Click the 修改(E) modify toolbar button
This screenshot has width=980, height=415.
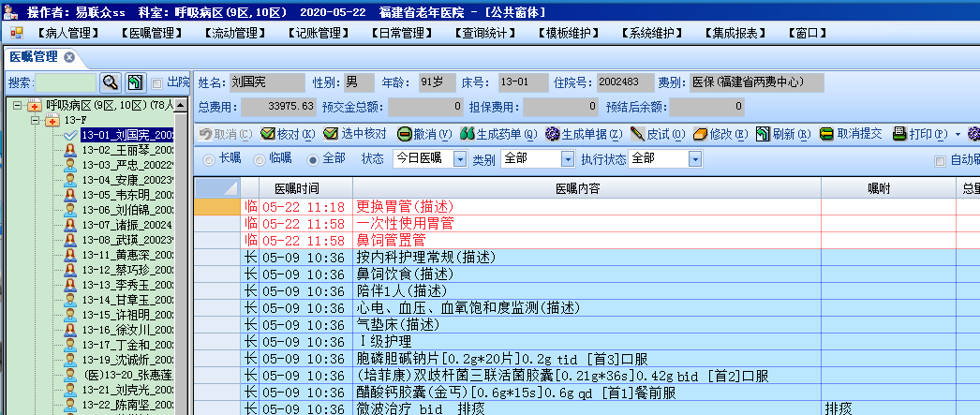pyautogui.click(x=720, y=134)
